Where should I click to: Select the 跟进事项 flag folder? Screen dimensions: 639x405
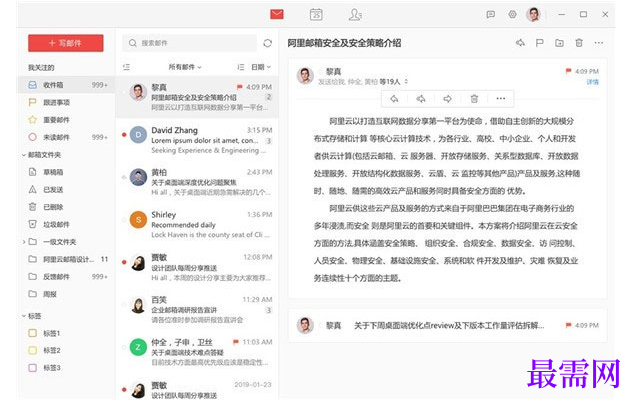pyautogui.click(x=66, y=102)
